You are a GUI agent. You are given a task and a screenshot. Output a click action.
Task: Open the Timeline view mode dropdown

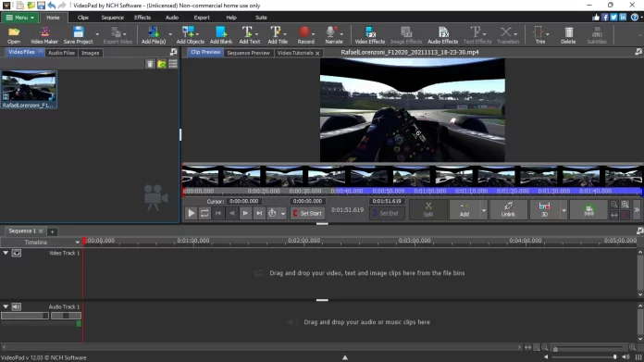(77, 243)
